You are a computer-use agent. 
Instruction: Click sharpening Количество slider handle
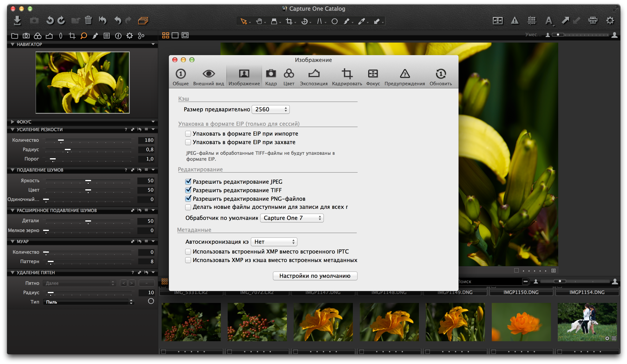pyautogui.click(x=61, y=140)
